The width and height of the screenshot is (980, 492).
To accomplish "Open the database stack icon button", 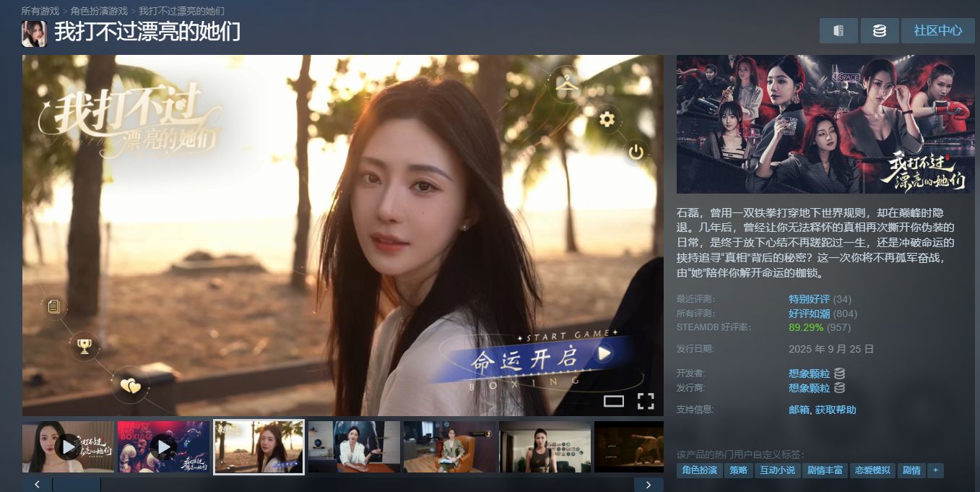I will click(x=880, y=31).
